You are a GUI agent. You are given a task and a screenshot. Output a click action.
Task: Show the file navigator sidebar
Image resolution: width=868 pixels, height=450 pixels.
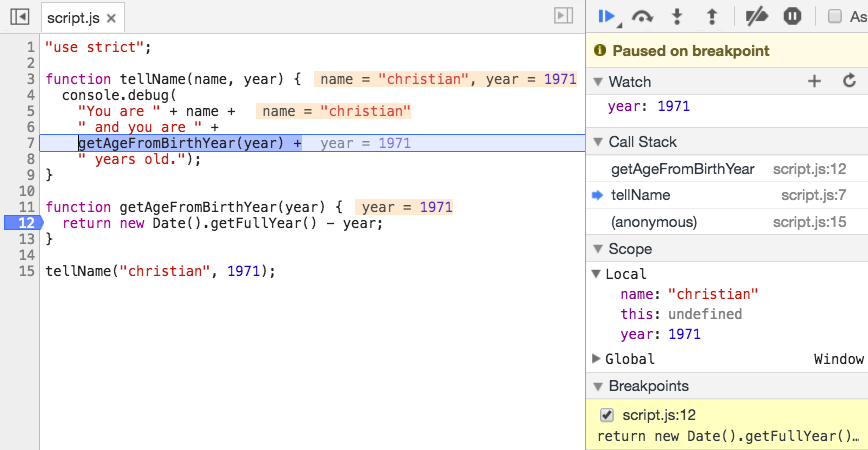click(x=19, y=18)
